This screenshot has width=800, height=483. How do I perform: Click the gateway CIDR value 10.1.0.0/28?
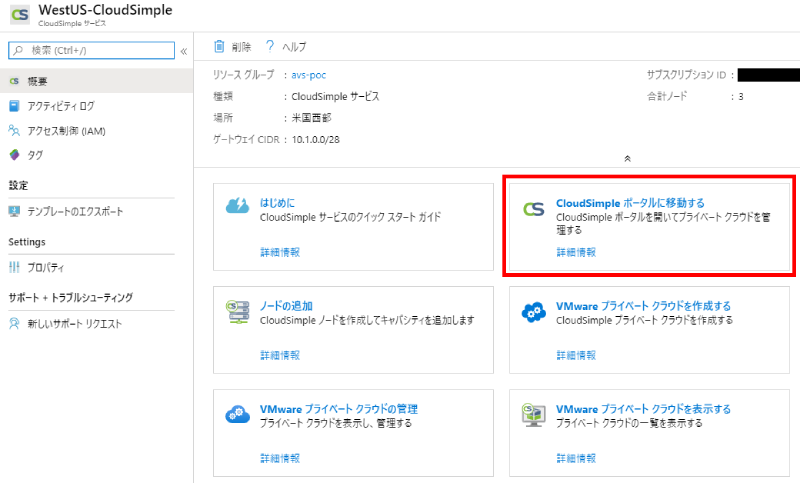tap(315, 139)
